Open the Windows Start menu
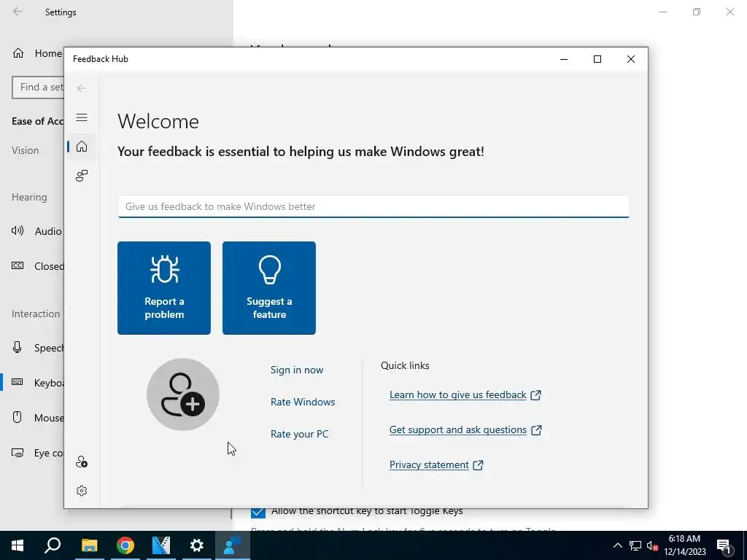 click(x=18, y=545)
